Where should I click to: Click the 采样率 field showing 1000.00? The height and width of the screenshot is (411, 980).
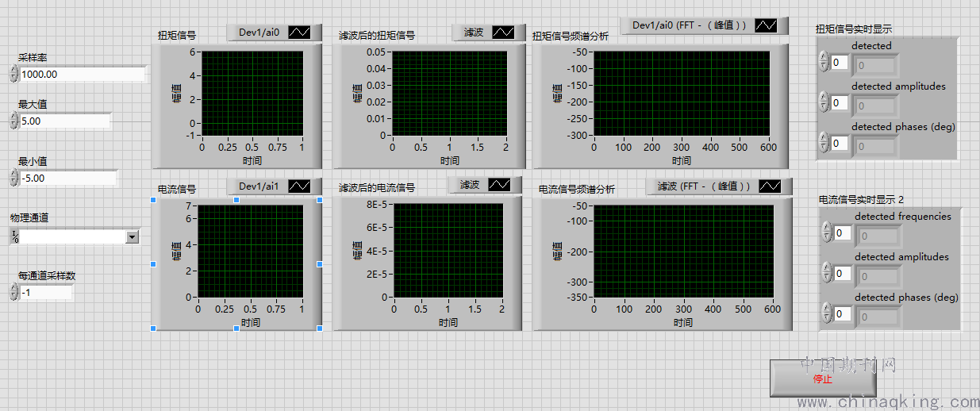tap(83, 74)
